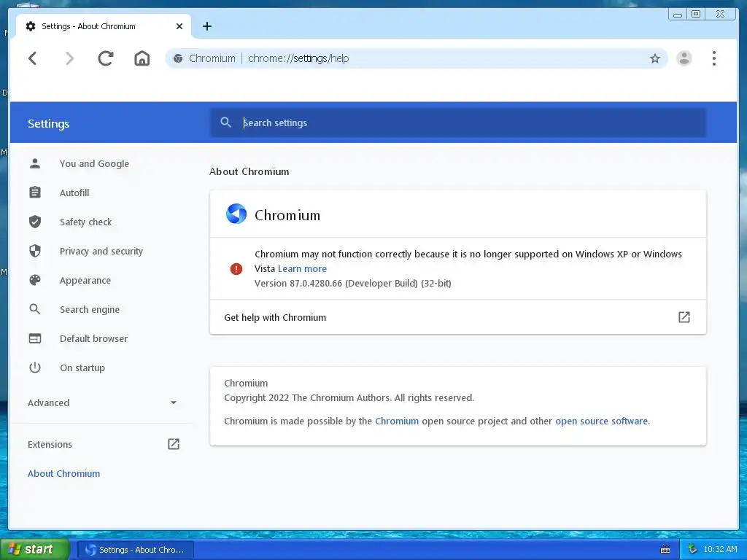Click the Copyright 2022 Chromium Authors text
Screen dimensions: 747x560
point(349,397)
